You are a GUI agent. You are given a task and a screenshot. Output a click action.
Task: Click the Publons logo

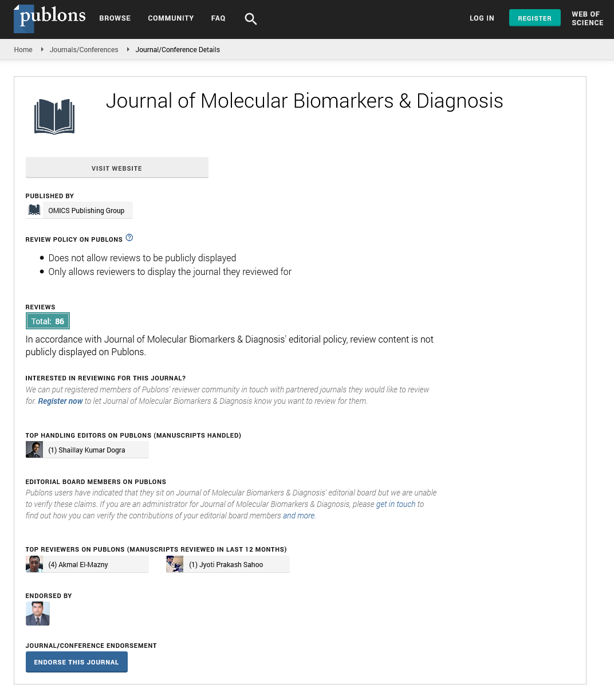[50, 18]
